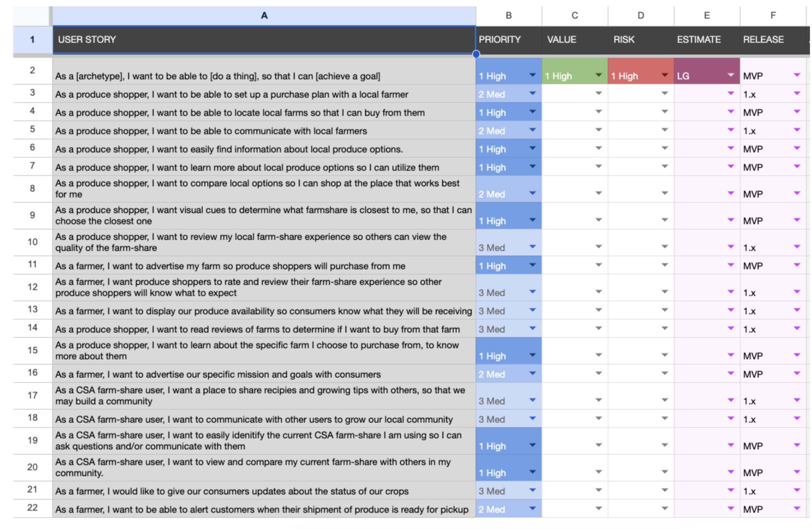Viewport: 812px width, 529px height.
Task: Click the blue selection fill handle dot
Action: (x=476, y=54)
